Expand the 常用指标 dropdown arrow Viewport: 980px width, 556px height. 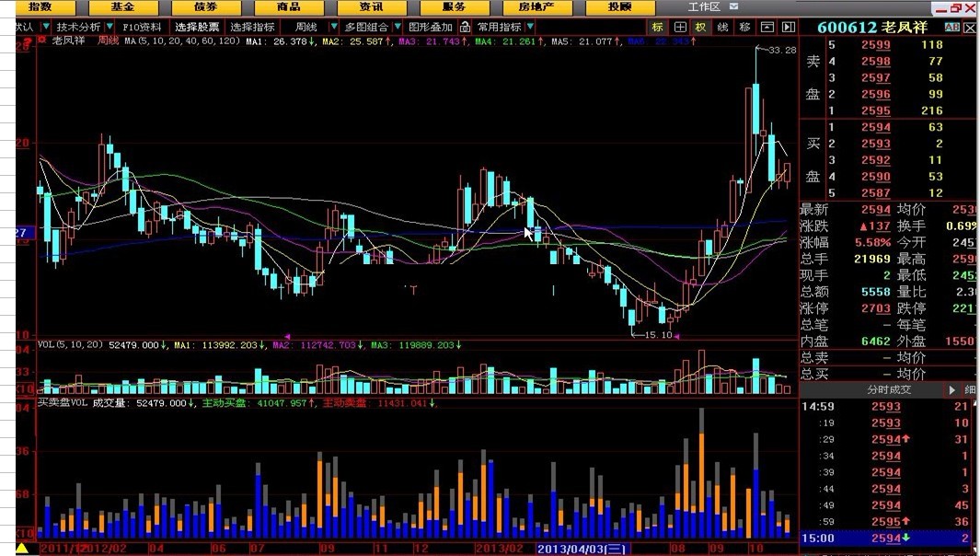click(530, 27)
